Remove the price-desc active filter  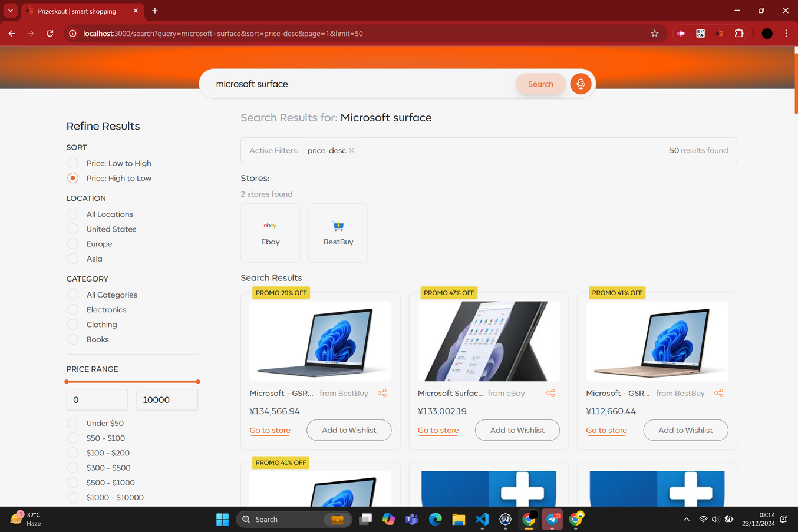click(x=352, y=151)
